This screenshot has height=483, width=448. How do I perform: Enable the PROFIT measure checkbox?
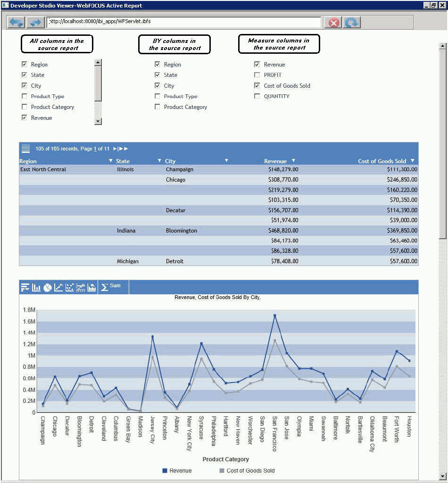pos(257,75)
